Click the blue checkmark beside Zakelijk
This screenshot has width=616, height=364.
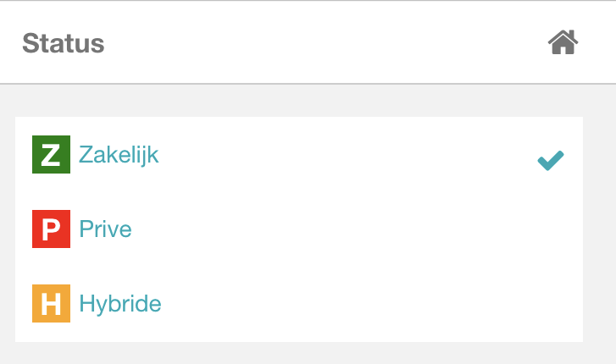551,161
